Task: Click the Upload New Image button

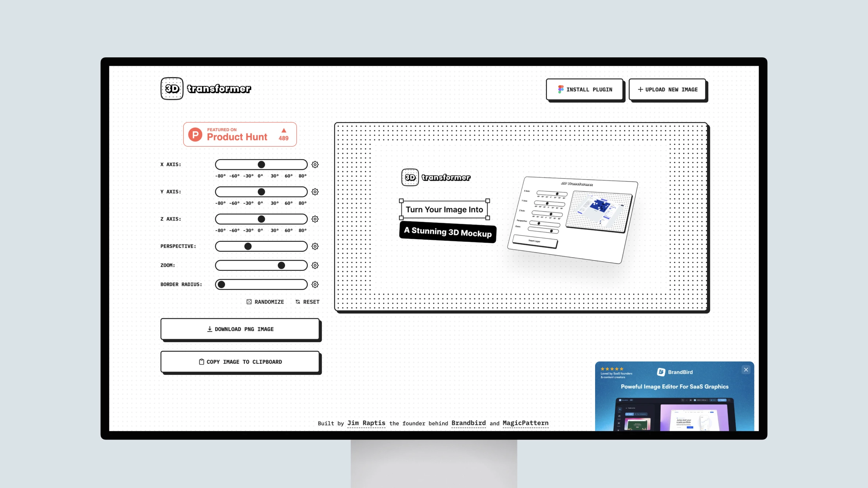Action: 667,89
